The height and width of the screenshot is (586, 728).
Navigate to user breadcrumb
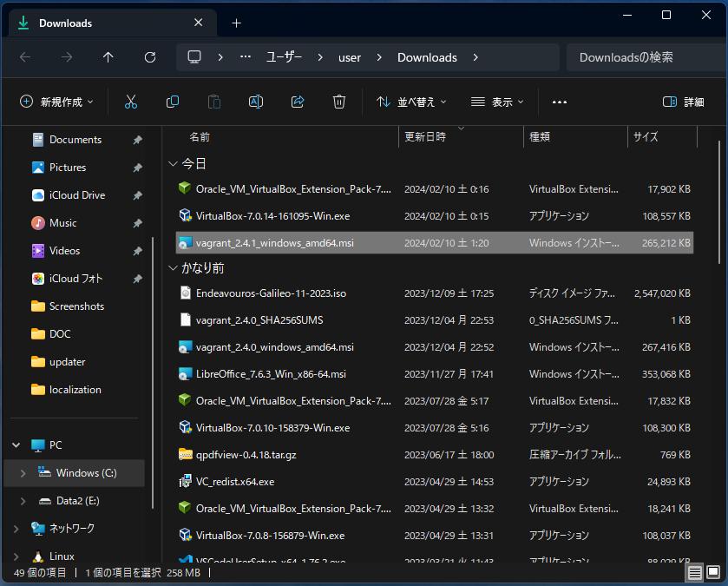[349, 57]
